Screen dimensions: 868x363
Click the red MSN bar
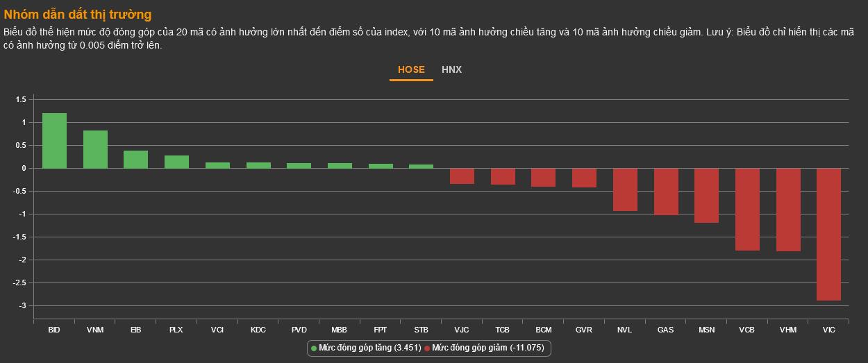point(706,195)
